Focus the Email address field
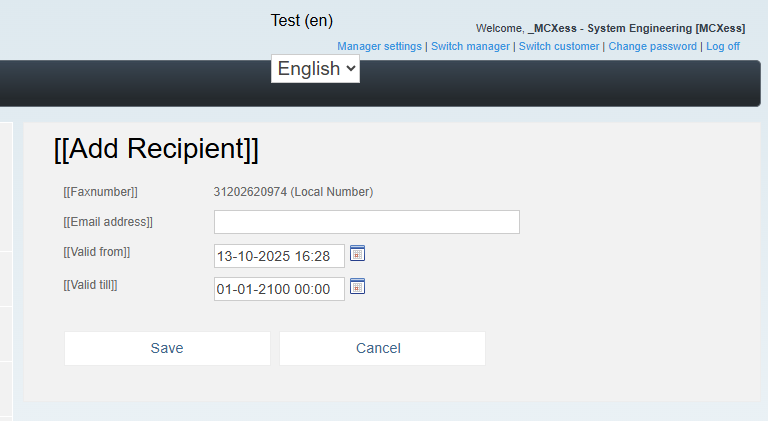 click(x=366, y=222)
